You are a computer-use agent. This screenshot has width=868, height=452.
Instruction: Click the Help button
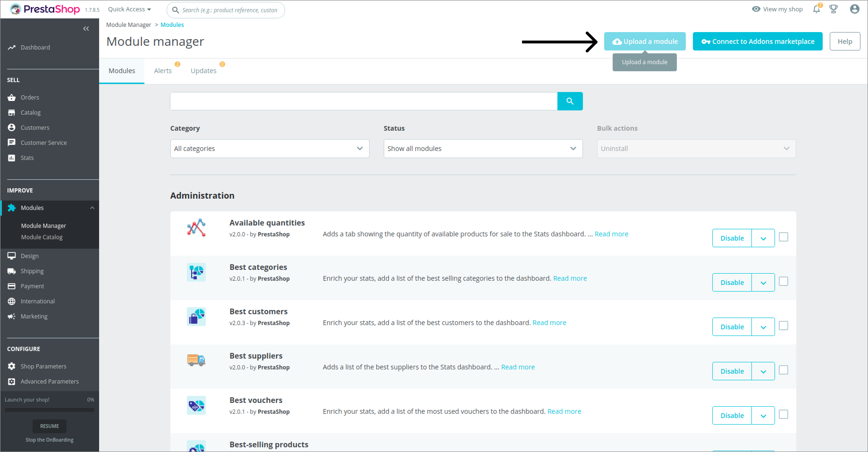coord(844,41)
